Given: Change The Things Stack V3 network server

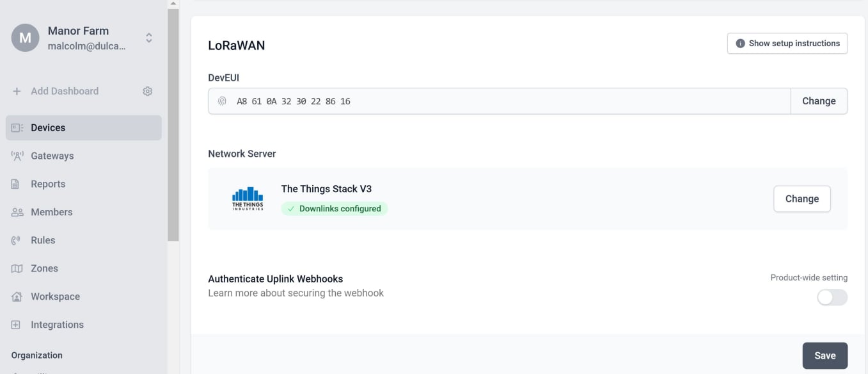Looking at the screenshot, I should point(802,199).
